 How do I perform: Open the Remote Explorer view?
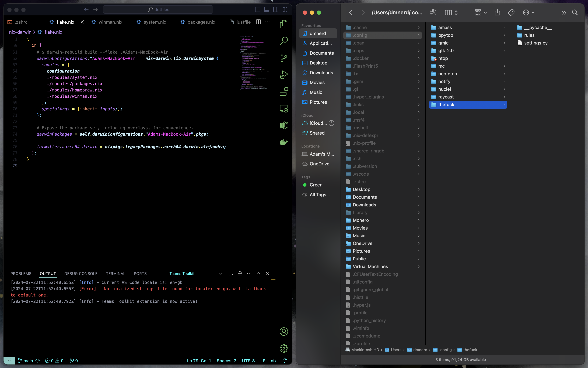pyautogui.click(x=283, y=108)
